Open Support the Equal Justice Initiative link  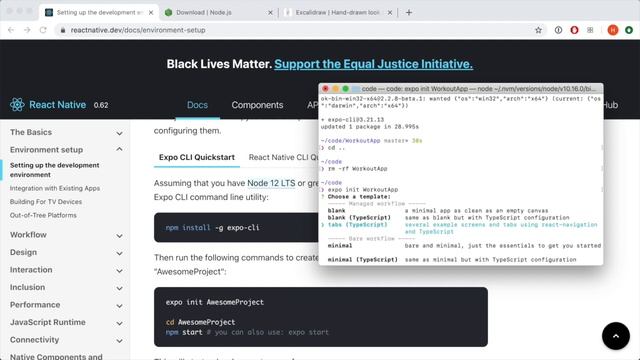373,64
